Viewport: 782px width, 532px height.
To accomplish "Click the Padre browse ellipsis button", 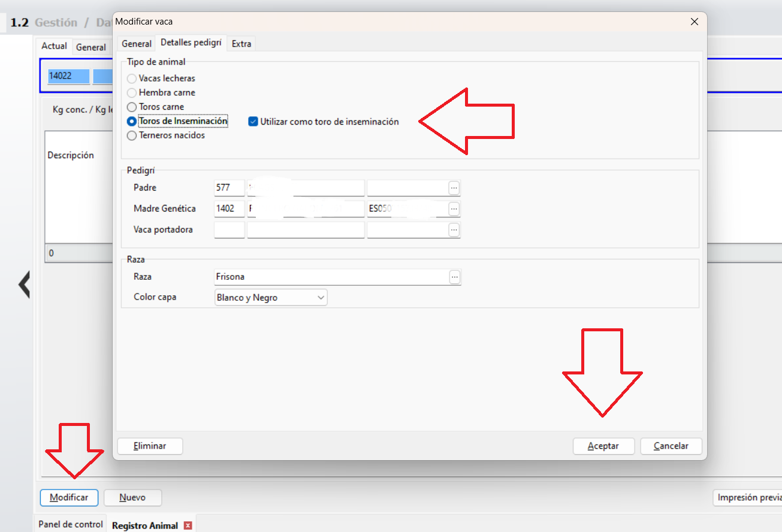I will click(454, 188).
